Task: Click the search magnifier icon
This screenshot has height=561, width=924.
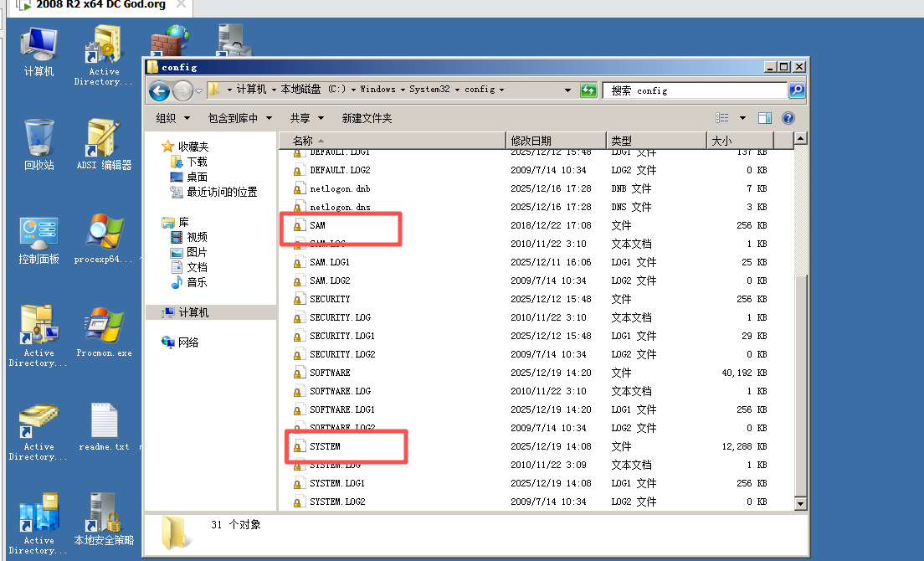Action: tap(797, 90)
